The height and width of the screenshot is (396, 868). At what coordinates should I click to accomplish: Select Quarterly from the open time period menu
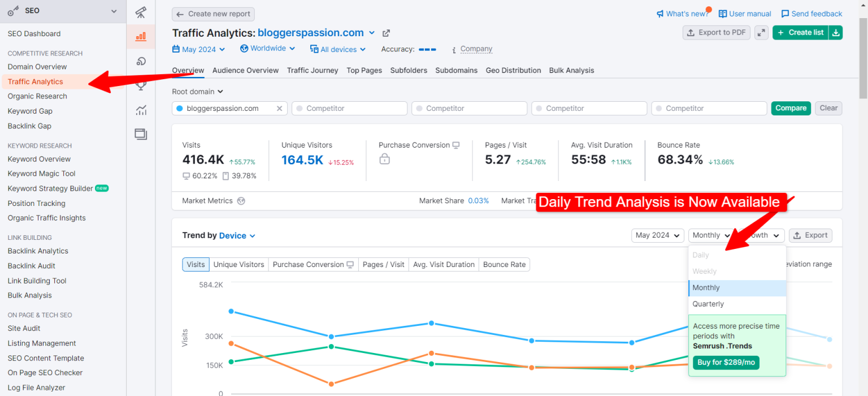pos(708,304)
